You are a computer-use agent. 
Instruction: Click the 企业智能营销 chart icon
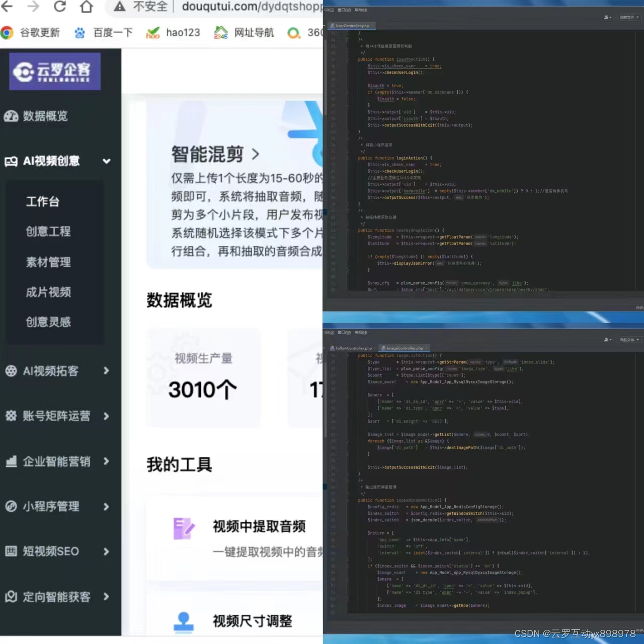click(x=11, y=461)
